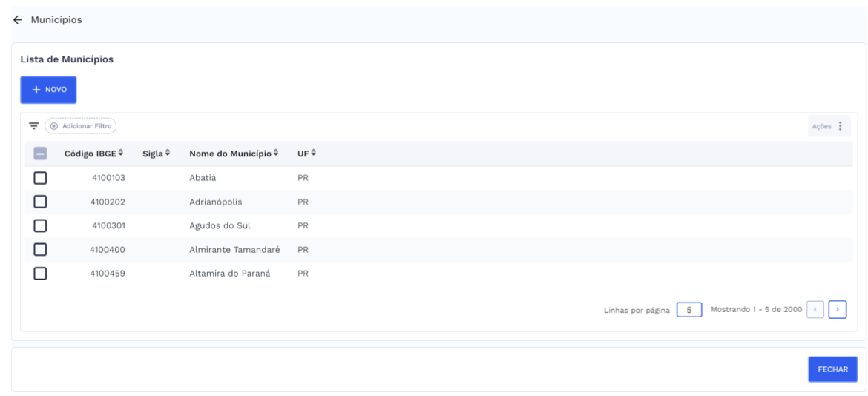The image size is (868, 396).
Task: Tick the Agudos do Sul checkbox
Action: click(x=40, y=225)
